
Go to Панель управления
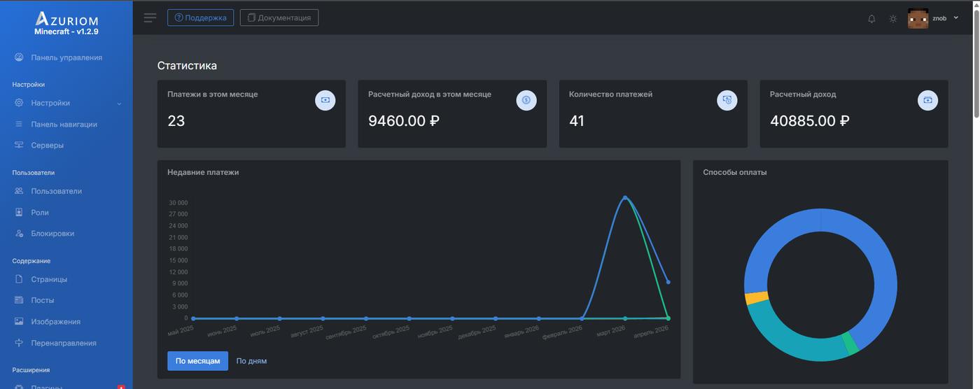pos(66,57)
